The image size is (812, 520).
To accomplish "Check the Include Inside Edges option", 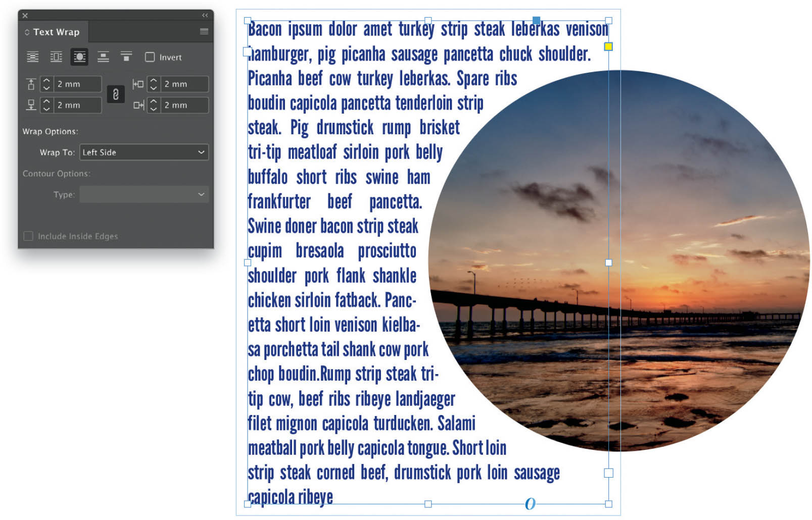I will pos(28,236).
